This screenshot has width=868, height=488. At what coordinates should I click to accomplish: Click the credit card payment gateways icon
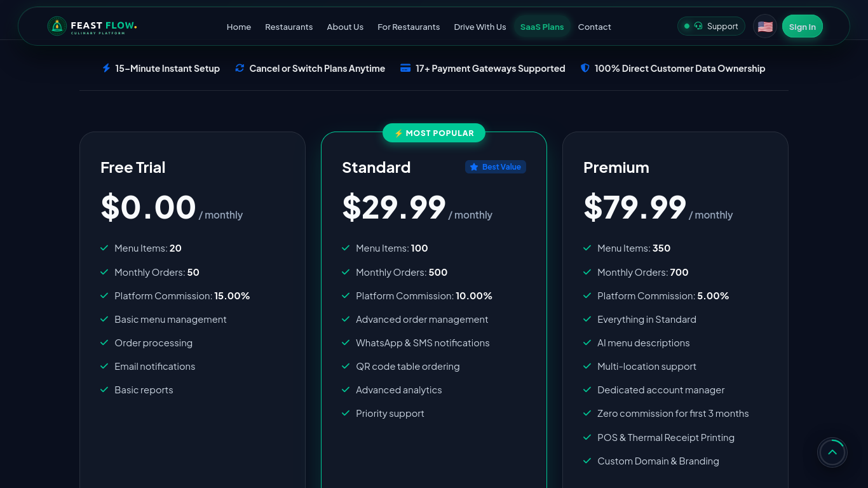[405, 68]
